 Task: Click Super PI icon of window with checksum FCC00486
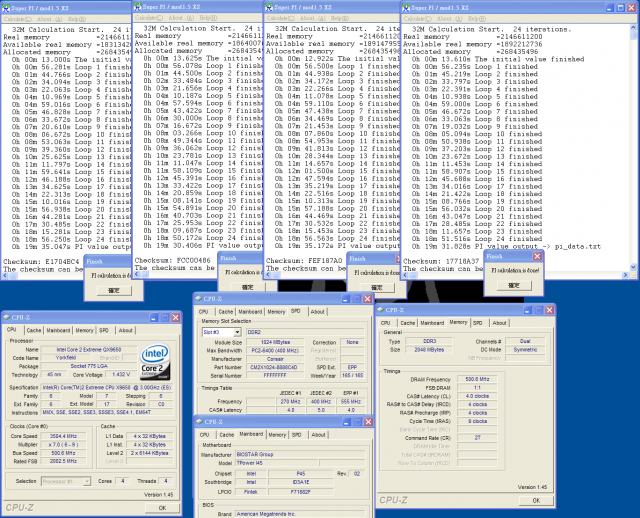138,7
